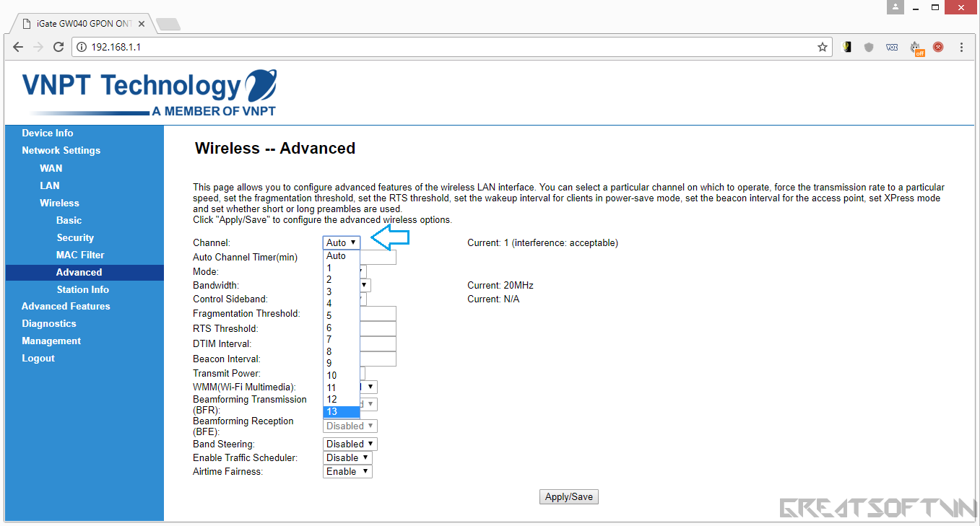Screen dimensions: 980x526
Task: Open Network Settings in the sidebar
Action: (61, 150)
